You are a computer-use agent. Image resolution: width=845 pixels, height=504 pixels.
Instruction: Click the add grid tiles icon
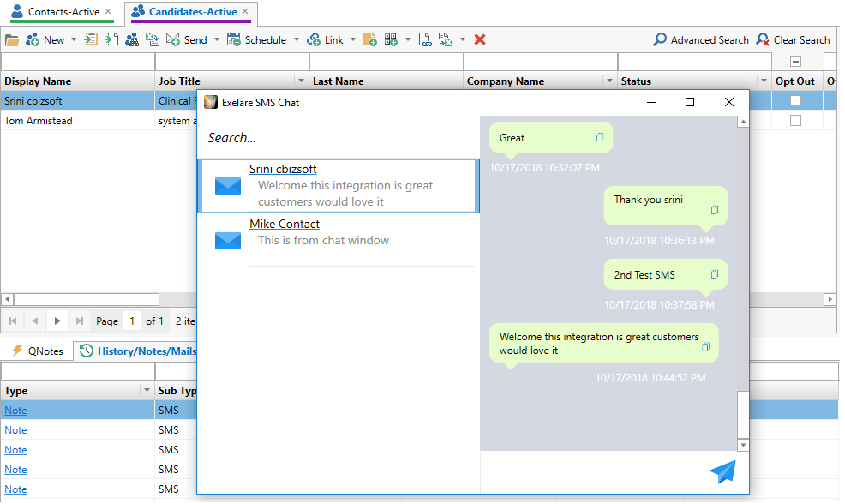click(391, 39)
